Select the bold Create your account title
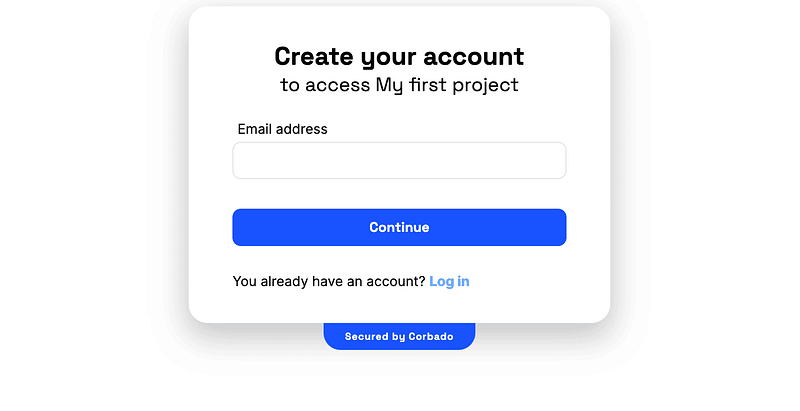Screen dimensions: 800x411 [399, 56]
